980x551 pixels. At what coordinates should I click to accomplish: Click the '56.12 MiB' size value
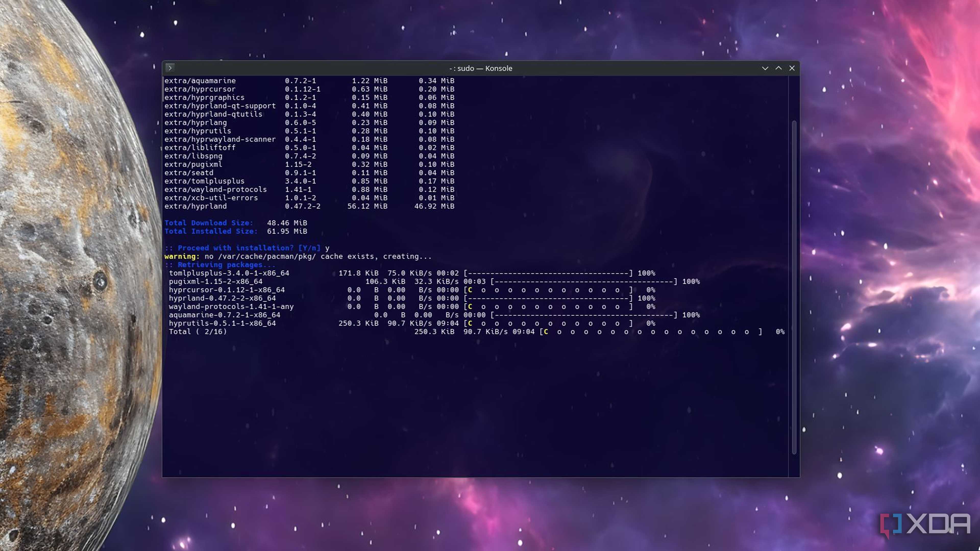[x=367, y=206]
